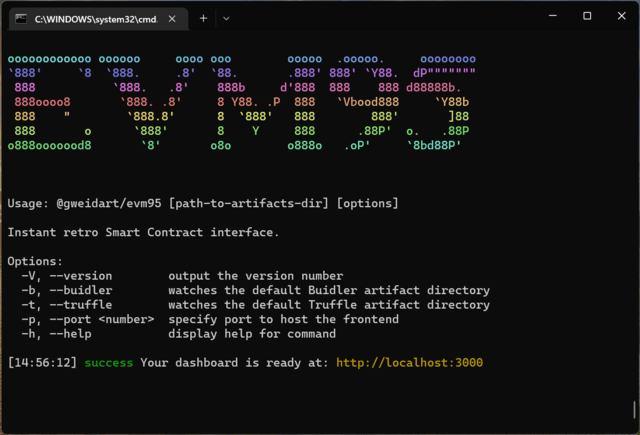Click the '--truffle' option text
640x435 pixels.
click(77, 305)
